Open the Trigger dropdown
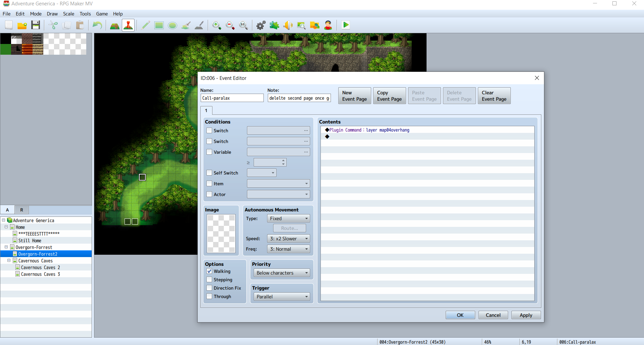This screenshot has width=644, height=345. pos(282,297)
